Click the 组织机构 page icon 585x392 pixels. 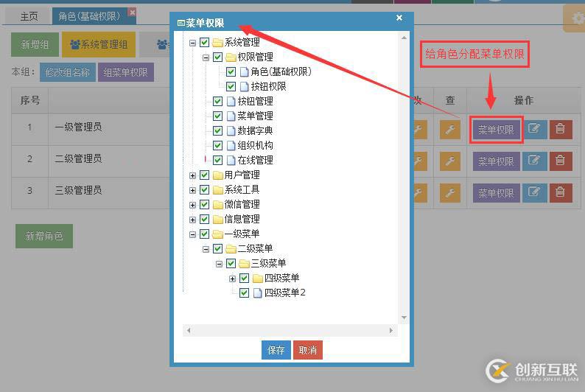click(x=231, y=145)
